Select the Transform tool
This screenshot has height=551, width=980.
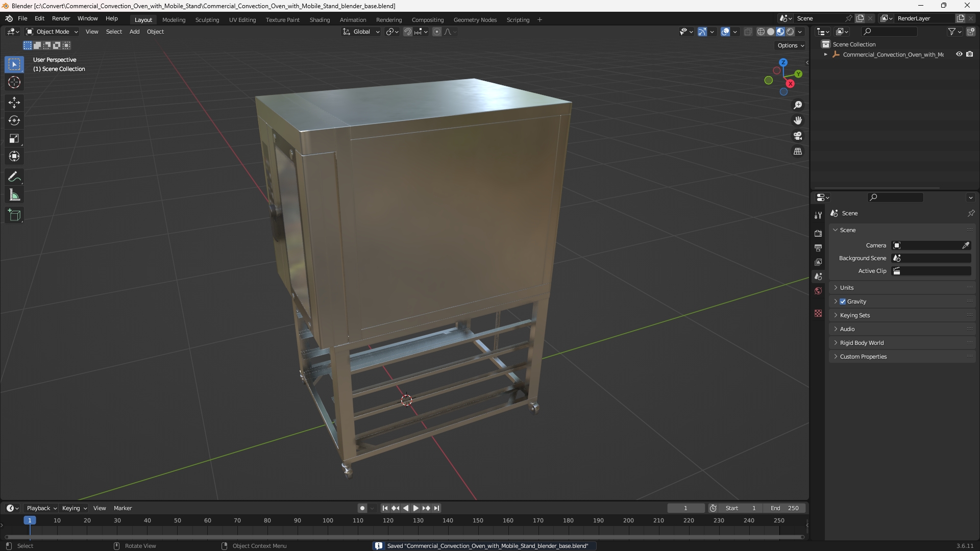click(14, 156)
